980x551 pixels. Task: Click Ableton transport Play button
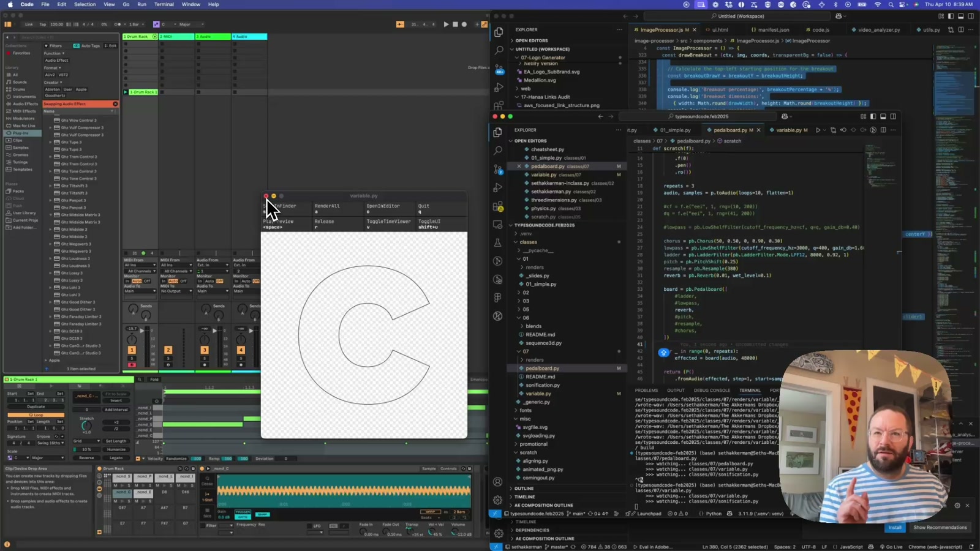[446, 24]
